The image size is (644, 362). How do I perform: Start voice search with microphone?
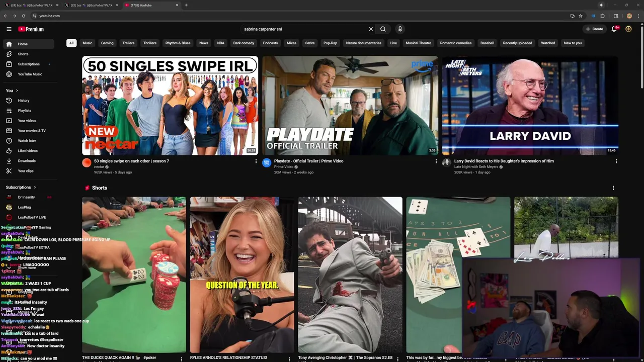[x=400, y=29]
